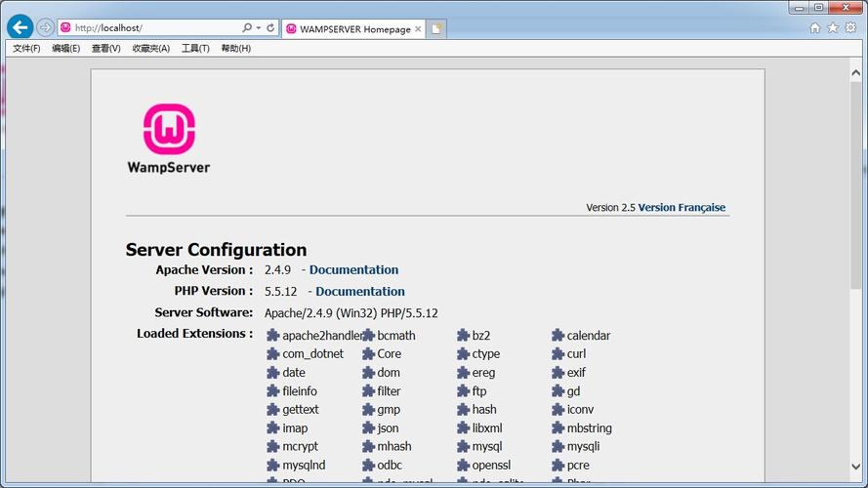Click the 'libxml' extension text
The image size is (868, 488).
(x=487, y=427)
